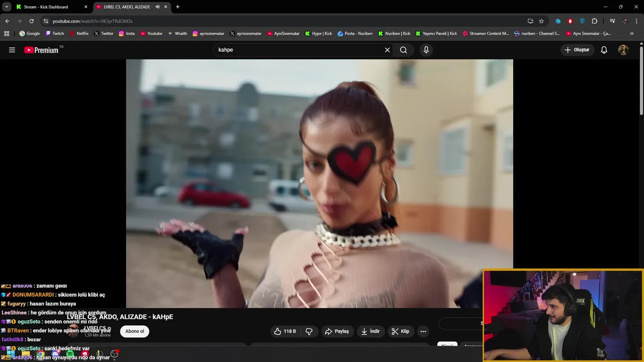Mute audio on the LVBEL C5 tab
Screen dimensions: 644x362
click(x=157, y=7)
